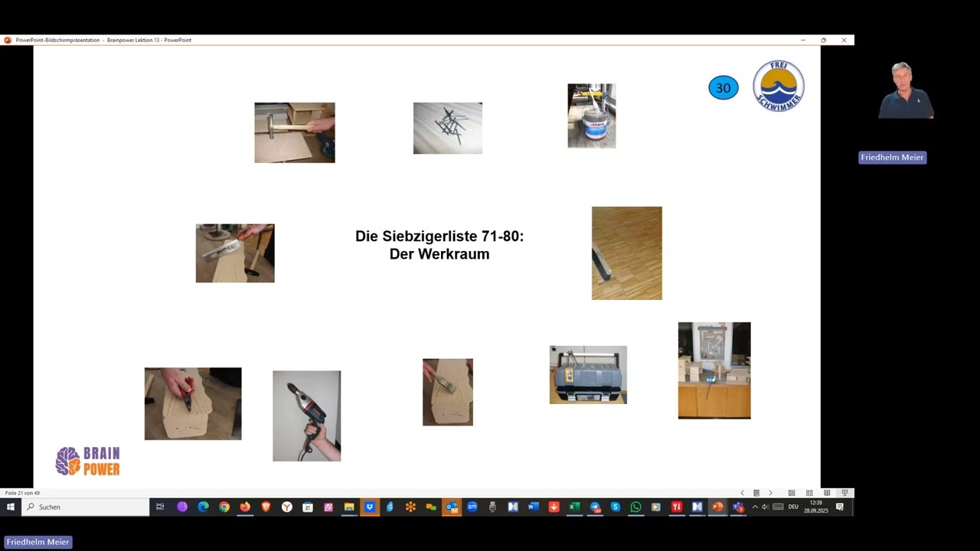Open Windows Start menu

click(11, 507)
